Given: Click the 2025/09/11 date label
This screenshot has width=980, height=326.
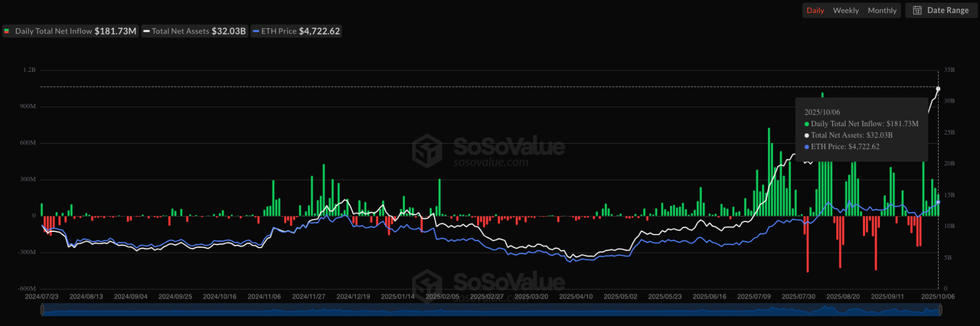Looking at the screenshot, I should coord(887,295).
